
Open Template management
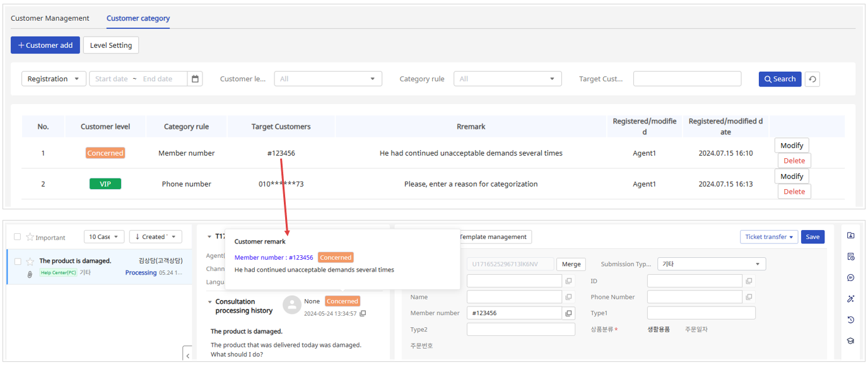coord(495,237)
